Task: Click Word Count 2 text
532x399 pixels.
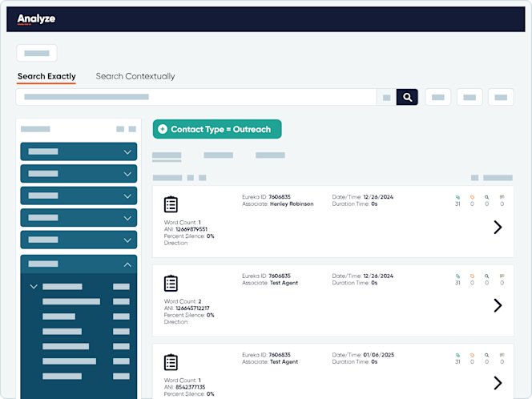Action: (x=183, y=301)
